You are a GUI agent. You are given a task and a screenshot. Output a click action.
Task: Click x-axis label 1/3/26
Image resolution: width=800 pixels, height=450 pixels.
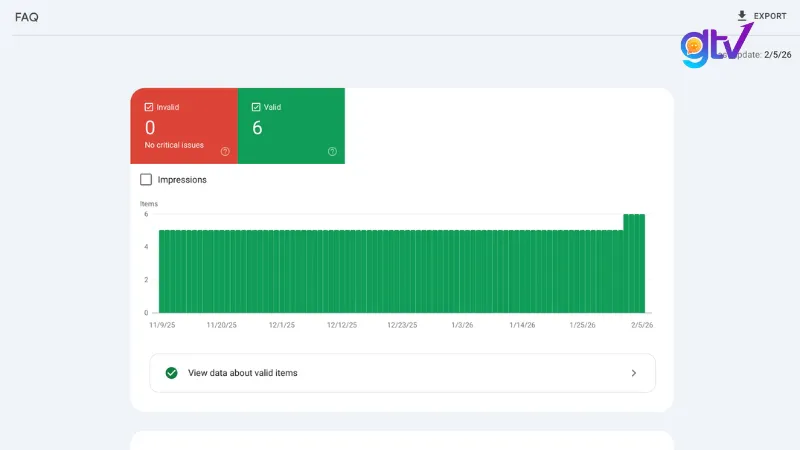[462, 325]
